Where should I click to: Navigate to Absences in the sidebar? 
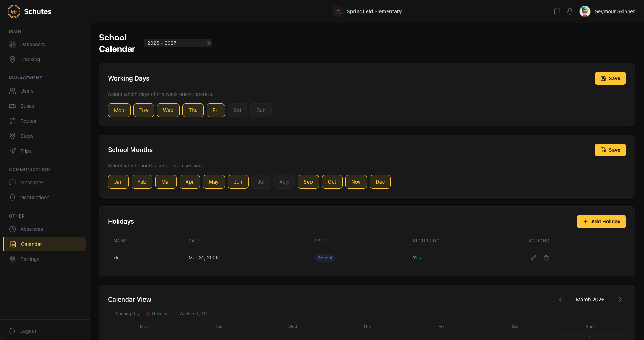(31, 229)
